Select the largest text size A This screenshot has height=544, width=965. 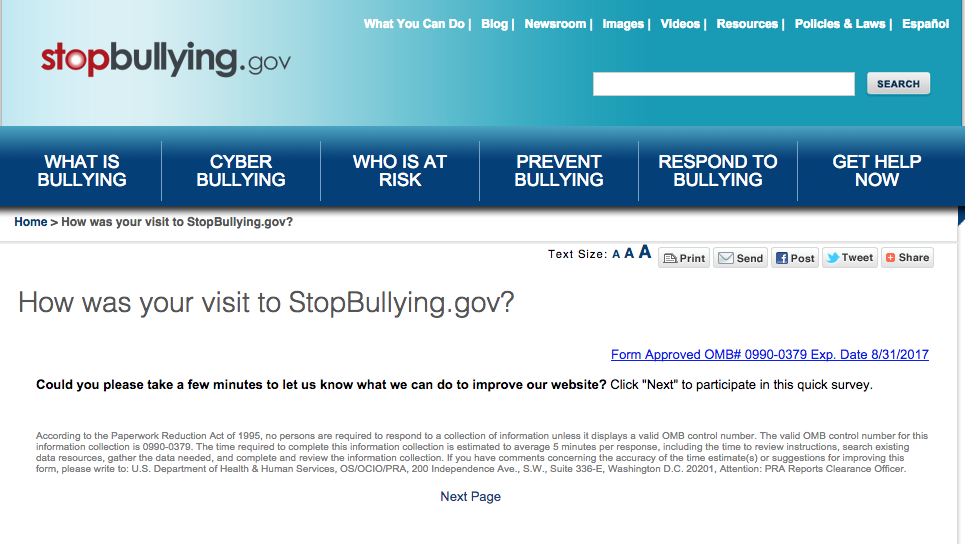click(644, 252)
